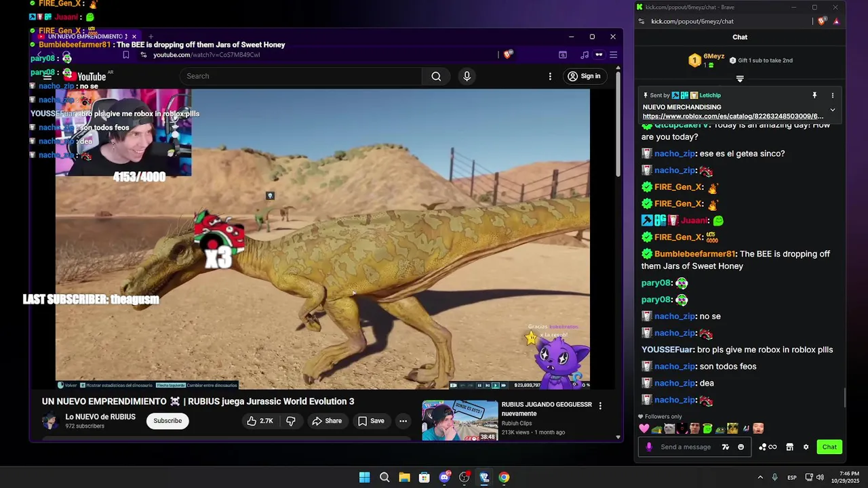868x488 pixels.
Task: Activate YouTube voice search microphone
Action: (x=467, y=76)
